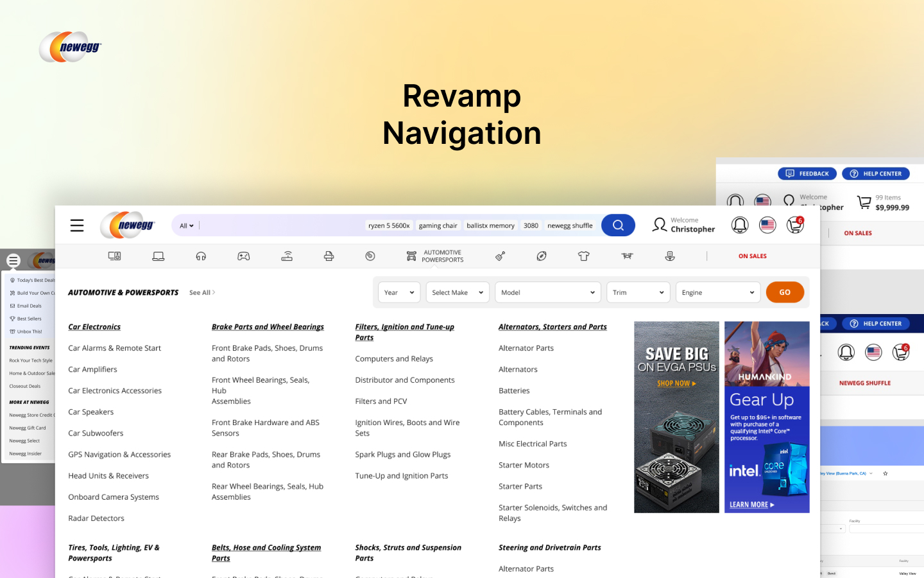This screenshot has height=578, width=924.
Task: Click the ballistx memory search suggestion
Action: click(x=490, y=225)
